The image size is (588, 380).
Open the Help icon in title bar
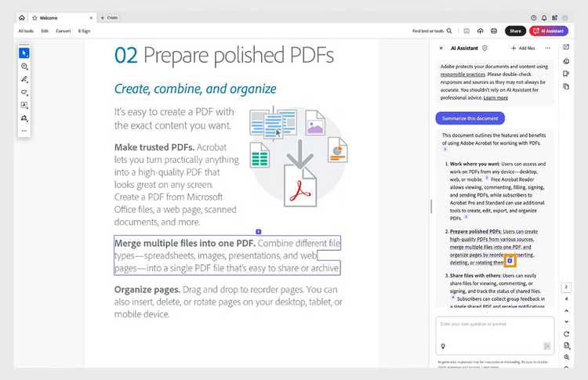coord(533,17)
